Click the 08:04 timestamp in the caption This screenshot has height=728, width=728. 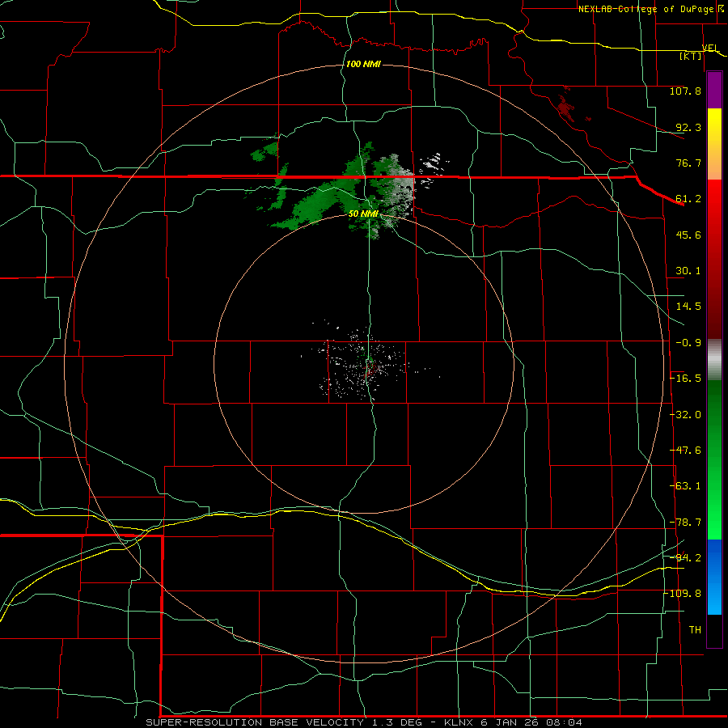click(x=565, y=722)
